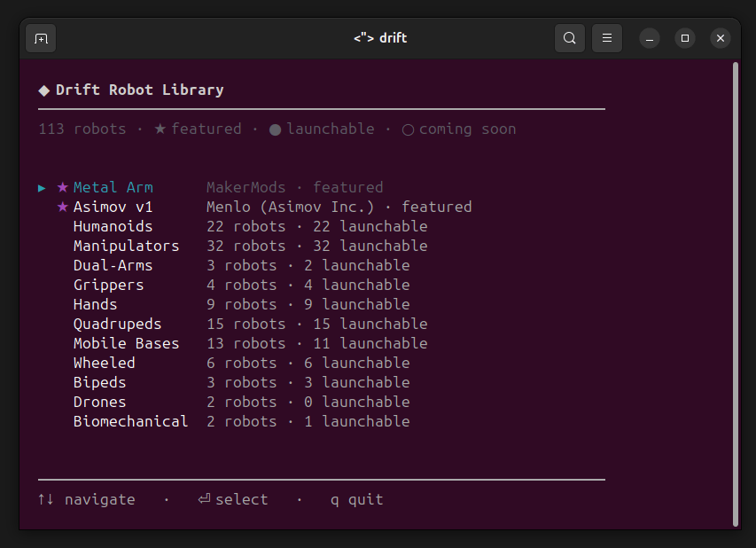Maximize the drift terminal window
Viewport: 756px width, 548px height.
pos(684,38)
